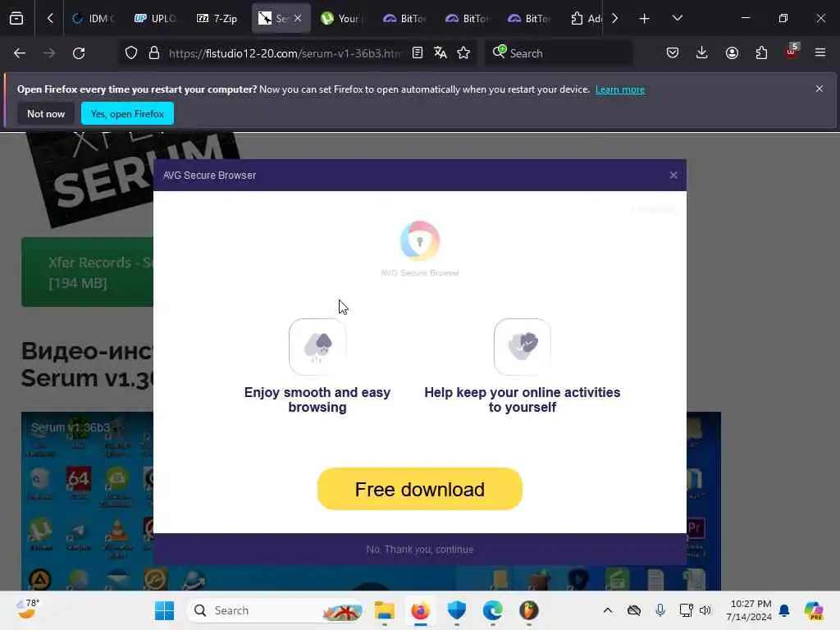Open Copilot preview icon
This screenshot has height=630, width=840.
[814, 610]
